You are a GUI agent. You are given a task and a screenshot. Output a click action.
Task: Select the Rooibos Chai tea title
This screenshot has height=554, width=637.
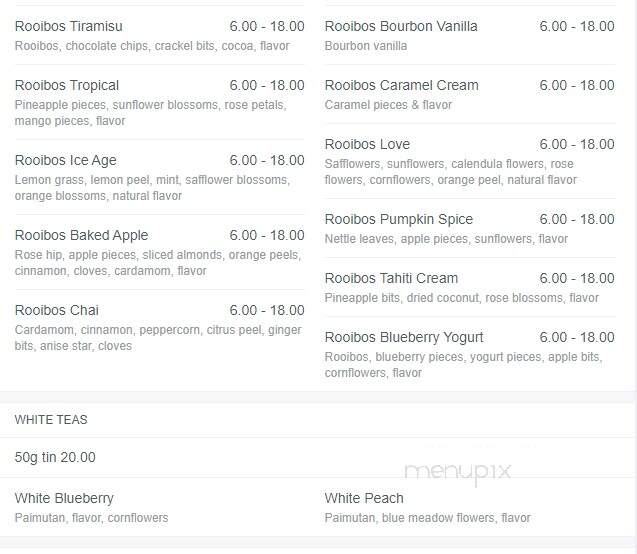pyautogui.click(x=56, y=310)
